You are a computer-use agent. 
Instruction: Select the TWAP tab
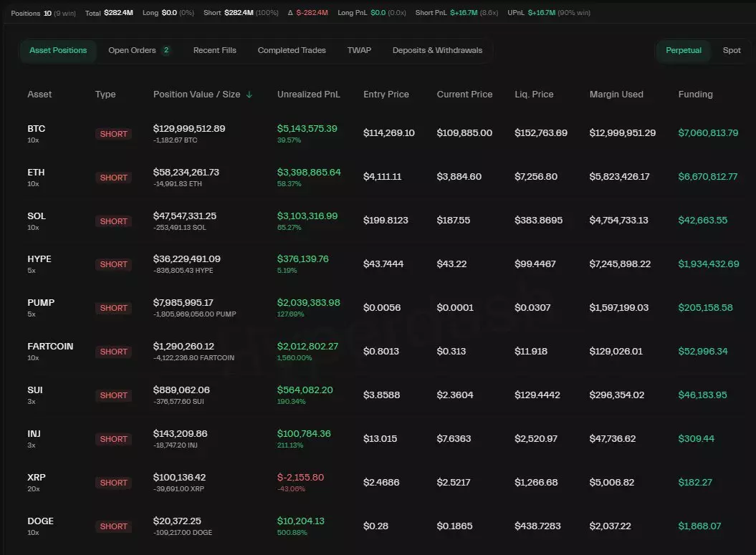point(359,50)
